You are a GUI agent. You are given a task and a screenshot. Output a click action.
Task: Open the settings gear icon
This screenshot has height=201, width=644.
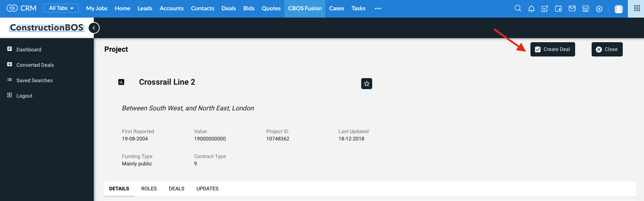[x=599, y=9]
